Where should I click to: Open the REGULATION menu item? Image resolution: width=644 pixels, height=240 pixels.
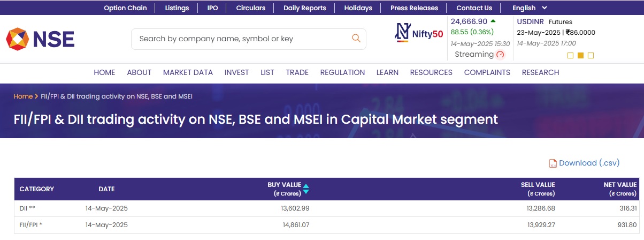(x=342, y=72)
